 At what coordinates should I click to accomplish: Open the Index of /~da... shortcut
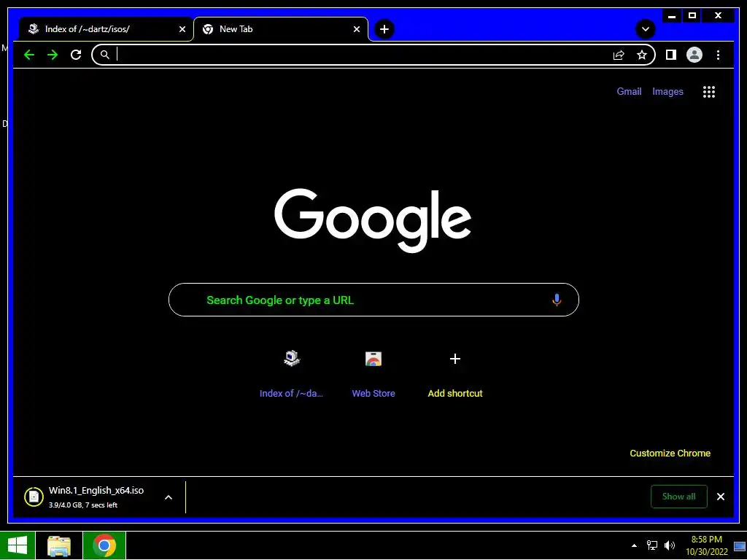tap(291, 373)
